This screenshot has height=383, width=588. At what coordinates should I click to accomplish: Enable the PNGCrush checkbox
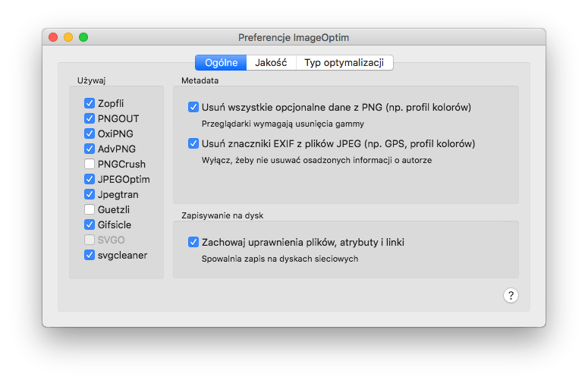tap(90, 165)
